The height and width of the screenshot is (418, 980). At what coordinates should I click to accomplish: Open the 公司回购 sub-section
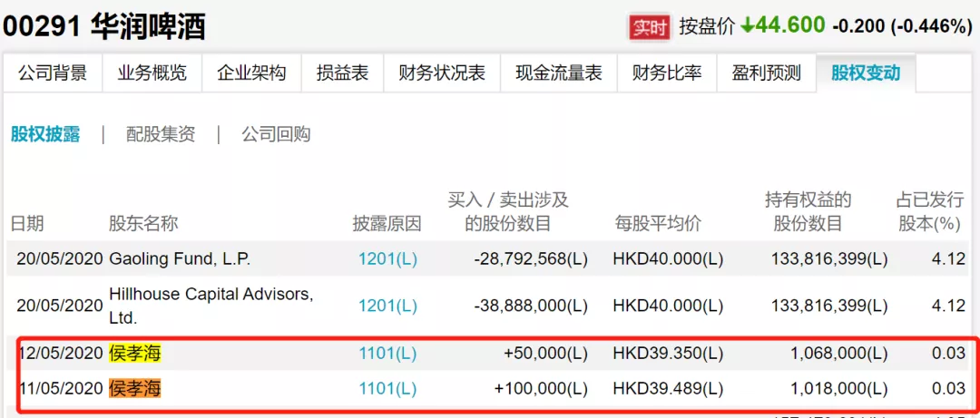[x=276, y=133]
